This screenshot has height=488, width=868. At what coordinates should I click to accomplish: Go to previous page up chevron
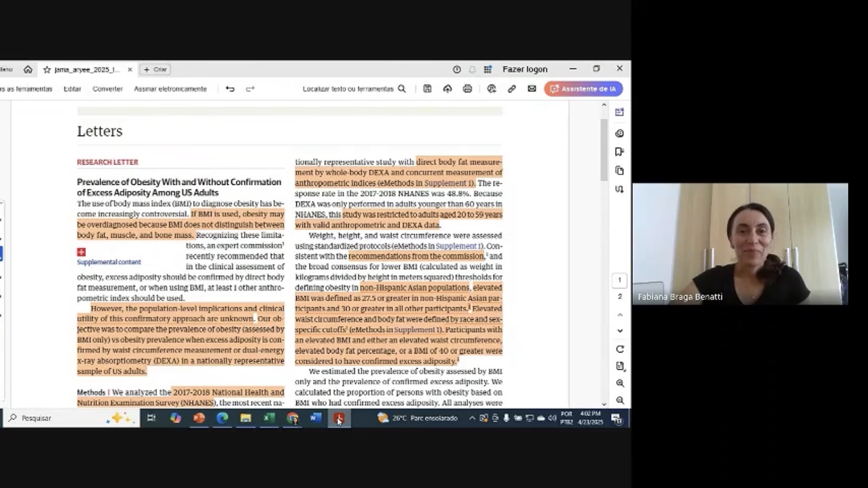pyautogui.click(x=620, y=315)
